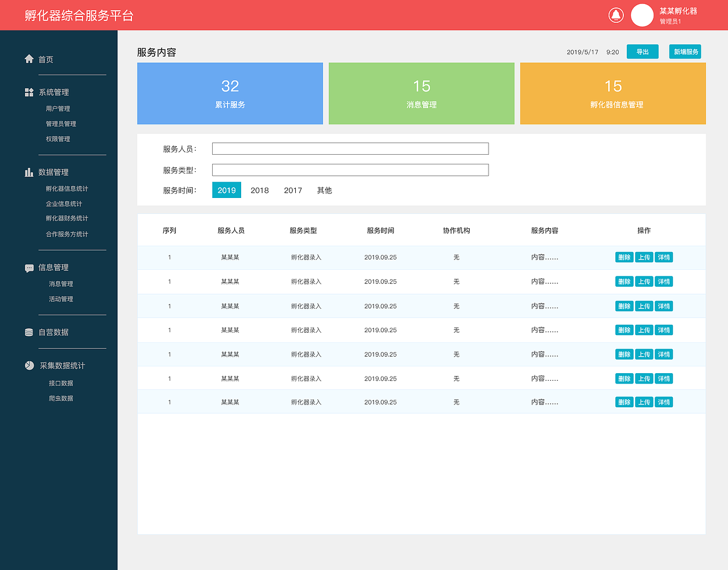Open 管理员管理 in sidebar
This screenshot has width=728, height=570.
click(x=61, y=124)
